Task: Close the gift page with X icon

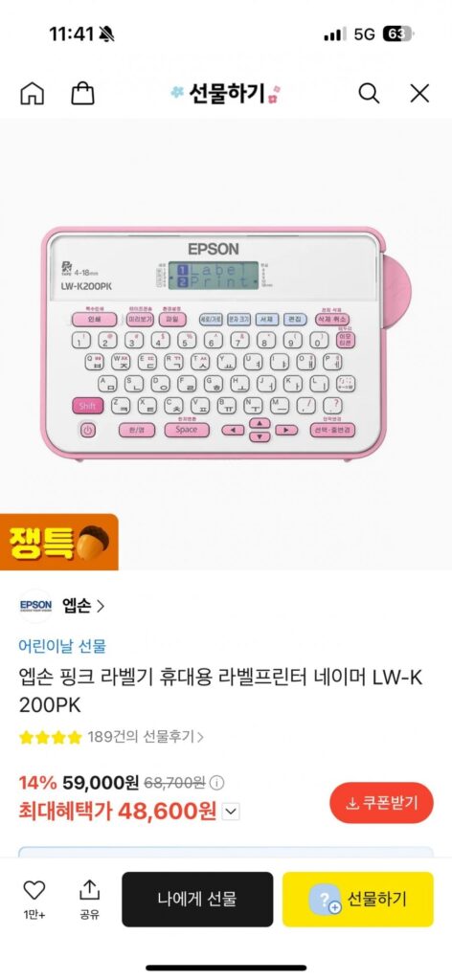Action: pos(419,94)
